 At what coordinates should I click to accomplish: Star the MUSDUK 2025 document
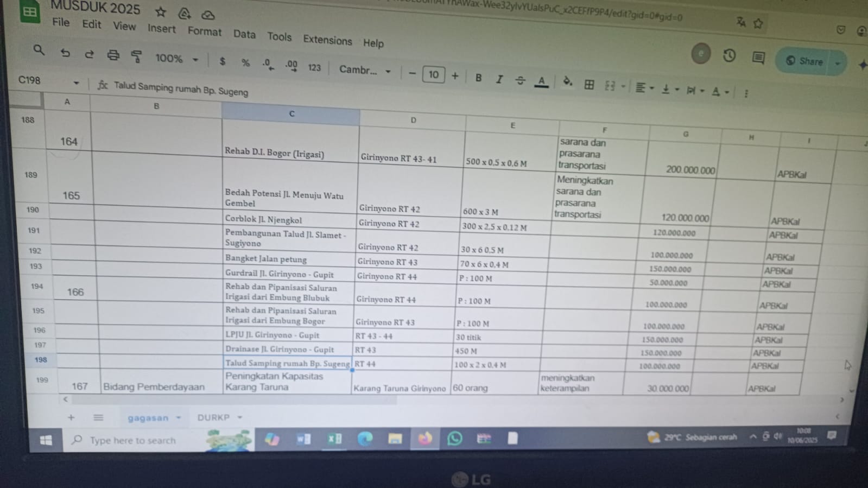tap(160, 12)
